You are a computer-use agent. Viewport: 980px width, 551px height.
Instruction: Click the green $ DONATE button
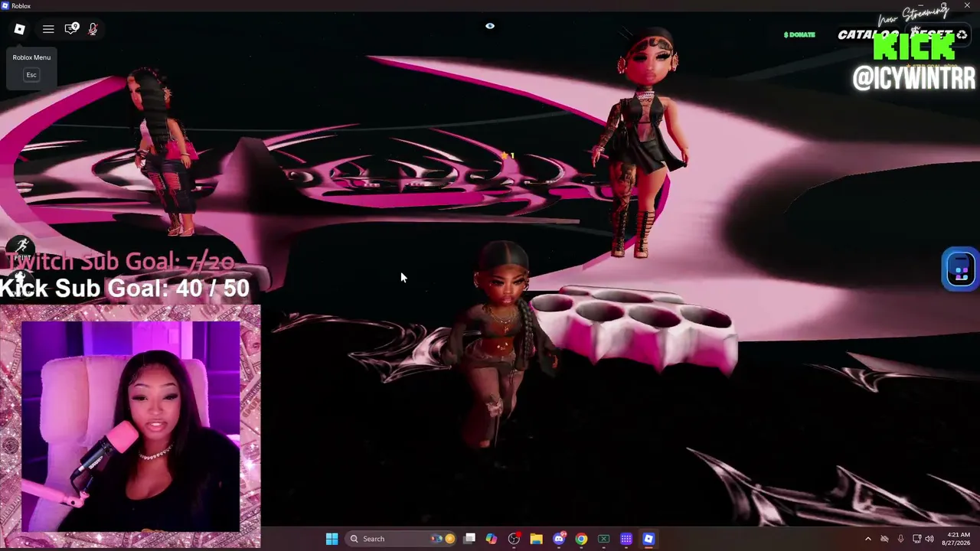pyautogui.click(x=799, y=34)
